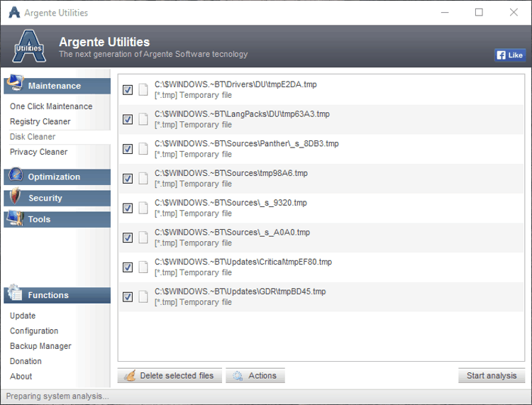This screenshot has width=532, height=405.
Task: Uncheck the tmpE2DA.tmp file checkbox
Action: (128, 90)
